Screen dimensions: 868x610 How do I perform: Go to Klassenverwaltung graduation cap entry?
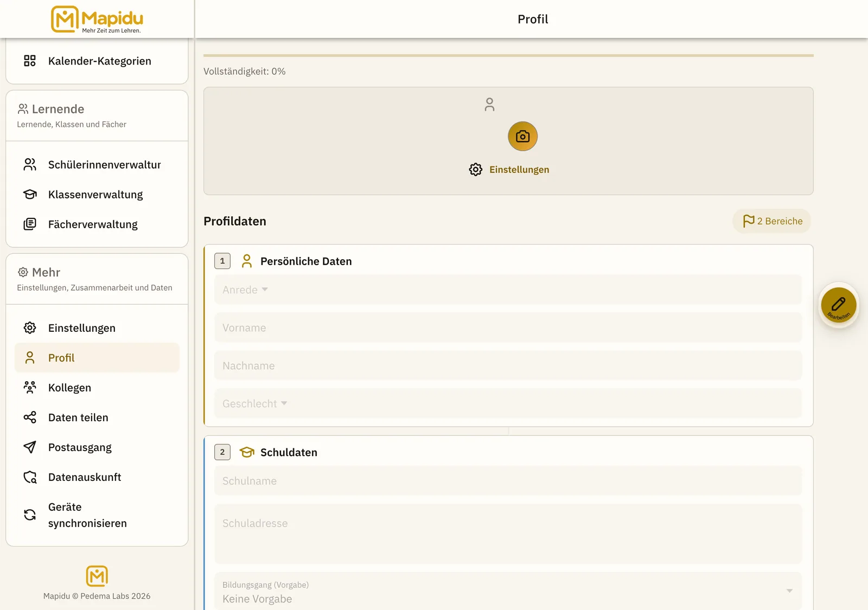[x=97, y=195]
